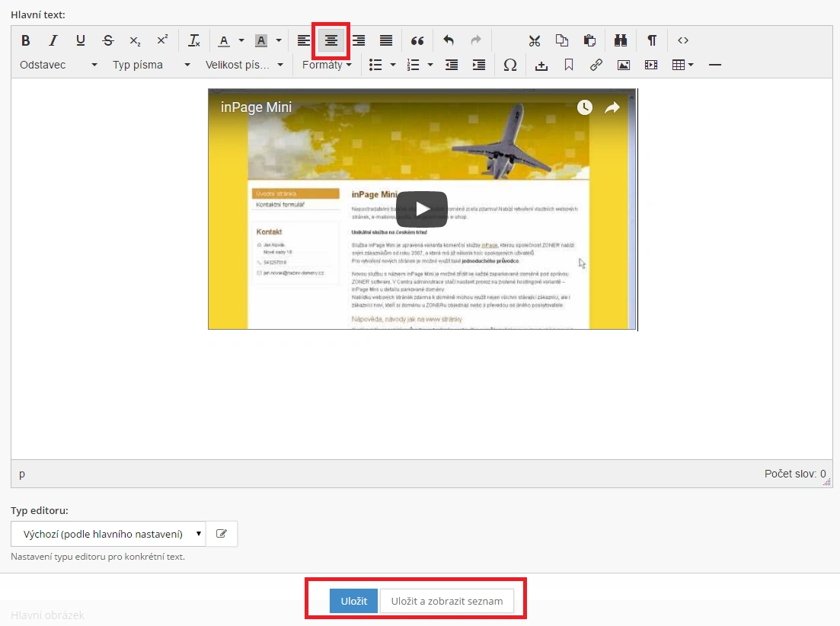Screen dimensions: 840x626
Task: Open text color dropdown arrow
Action: pos(241,40)
